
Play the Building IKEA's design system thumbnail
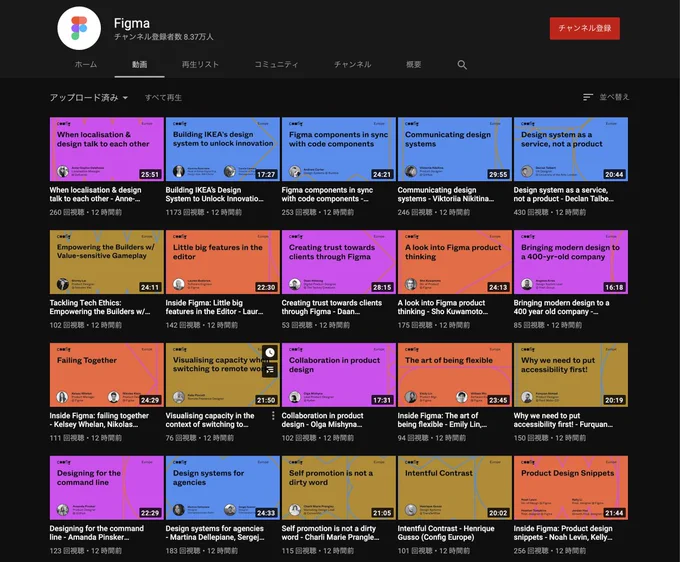(222, 149)
